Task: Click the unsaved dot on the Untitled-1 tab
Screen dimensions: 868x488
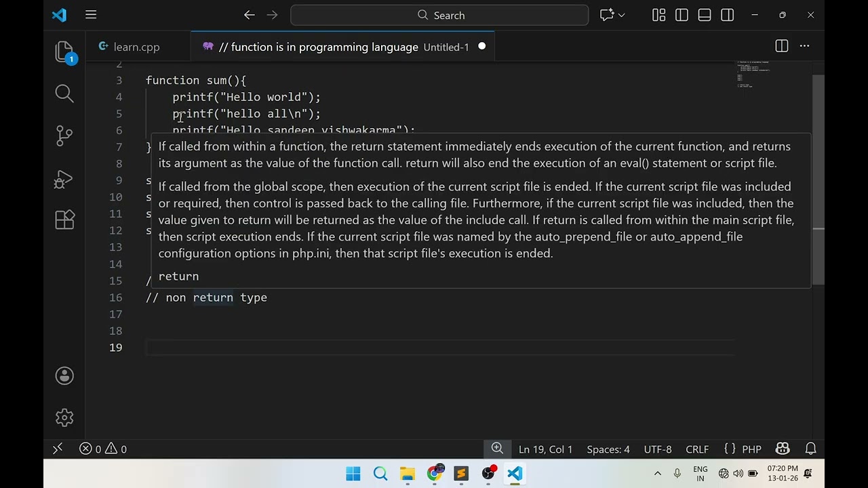Action: point(482,47)
